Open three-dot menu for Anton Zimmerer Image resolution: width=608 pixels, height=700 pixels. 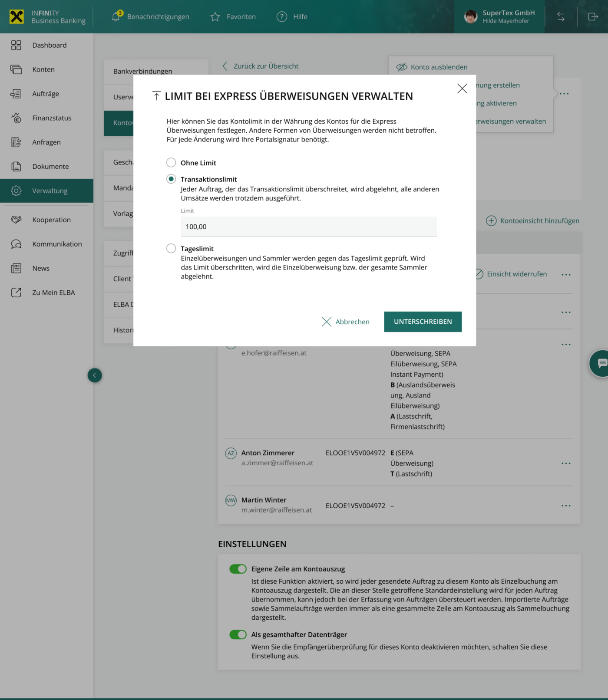pos(566,463)
